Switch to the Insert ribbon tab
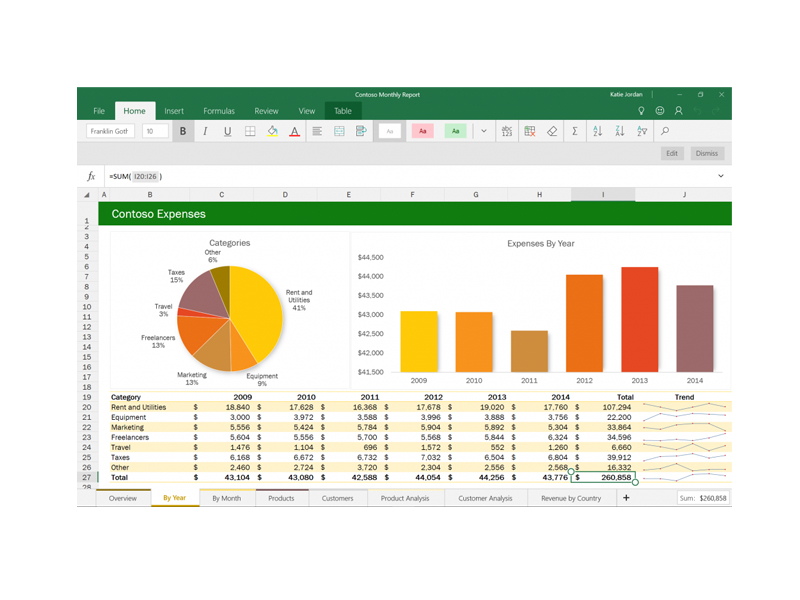Image resolution: width=800 pixels, height=600 pixels. tap(174, 111)
